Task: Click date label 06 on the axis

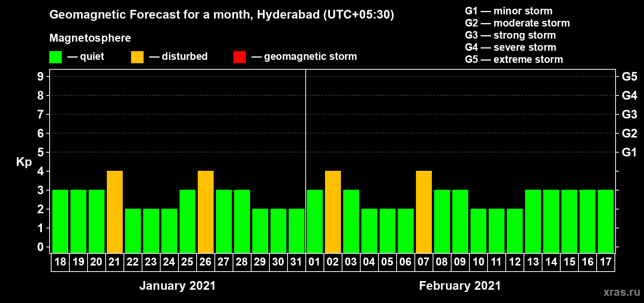Action: [x=405, y=262]
